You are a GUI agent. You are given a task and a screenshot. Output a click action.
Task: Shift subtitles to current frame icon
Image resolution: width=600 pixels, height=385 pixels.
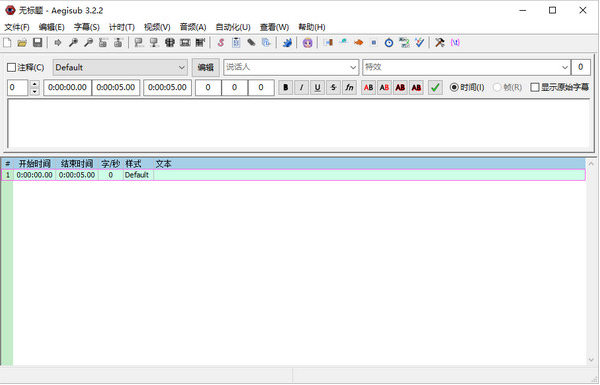pyautogui.click(x=200, y=42)
